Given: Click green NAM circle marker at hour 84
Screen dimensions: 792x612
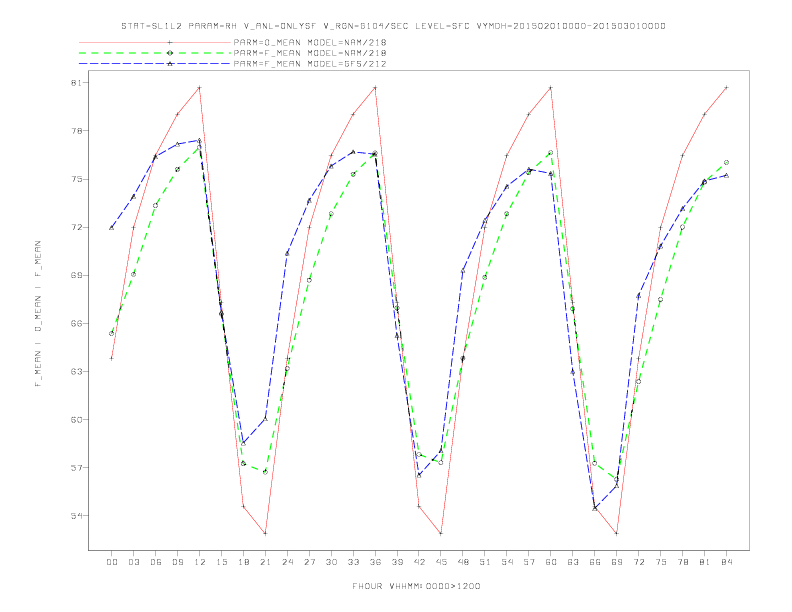Looking at the screenshot, I should tap(726, 163).
